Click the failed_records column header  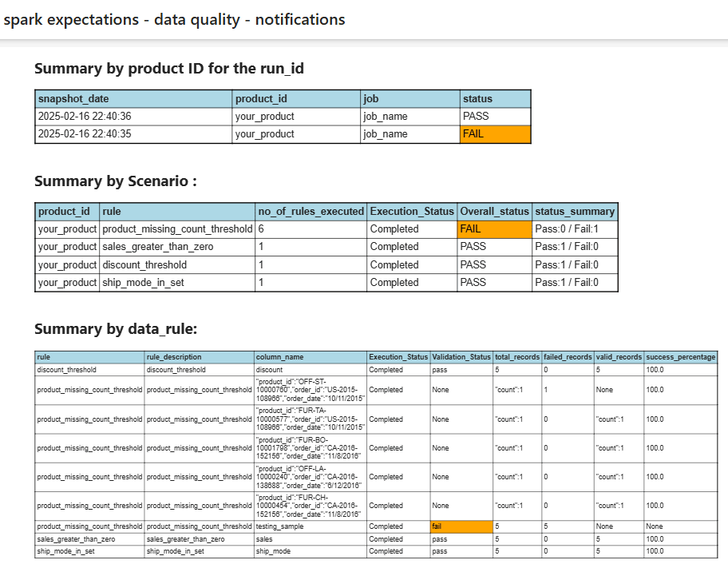(x=568, y=357)
